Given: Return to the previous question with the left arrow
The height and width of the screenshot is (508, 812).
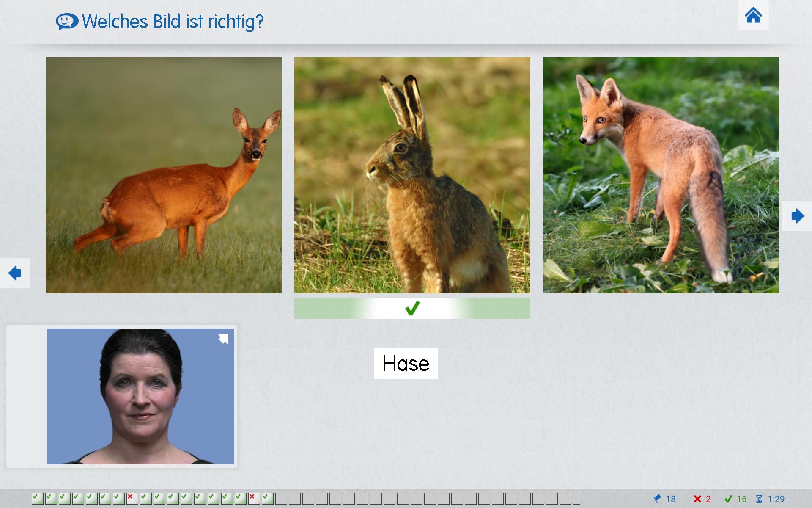Looking at the screenshot, I should [x=15, y=273].
